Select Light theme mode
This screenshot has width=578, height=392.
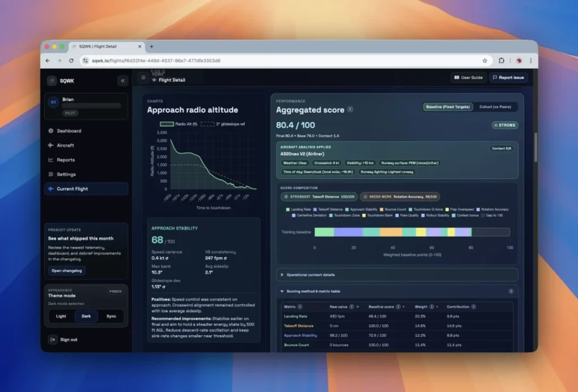coord(61,316)
